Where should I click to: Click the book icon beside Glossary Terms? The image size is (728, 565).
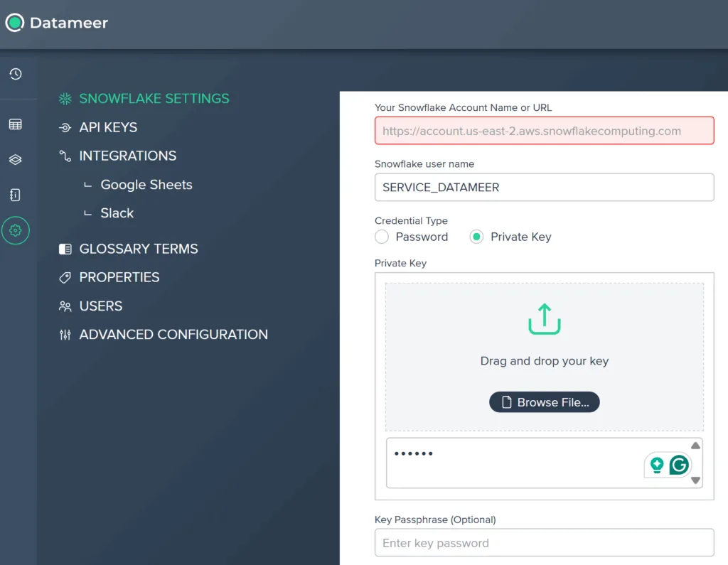tap(65, 249)
